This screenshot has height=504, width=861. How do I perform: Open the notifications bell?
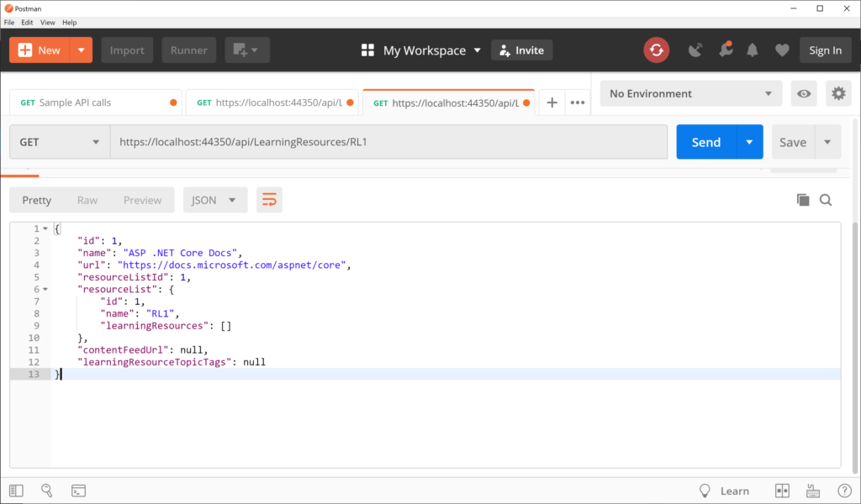[x=753, y=50]
